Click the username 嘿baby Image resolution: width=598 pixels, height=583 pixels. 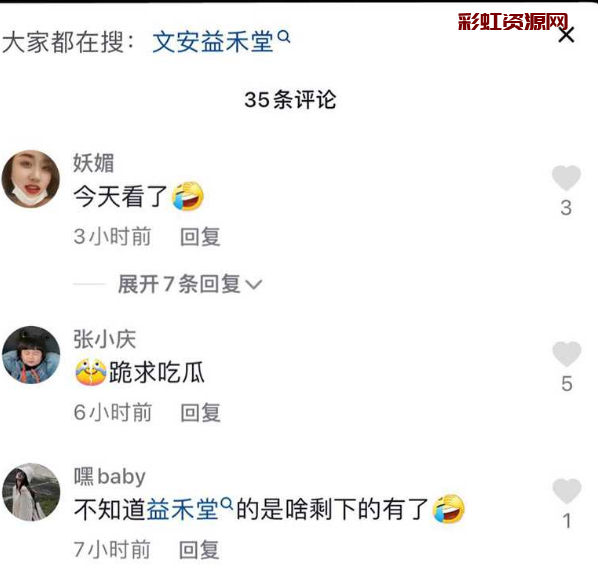(x=109, y=476)
